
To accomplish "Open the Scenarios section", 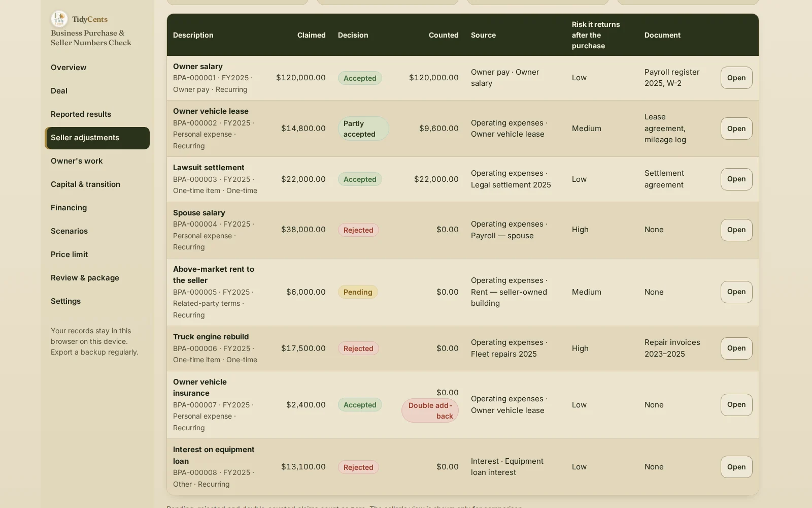I will click(97, 231).
